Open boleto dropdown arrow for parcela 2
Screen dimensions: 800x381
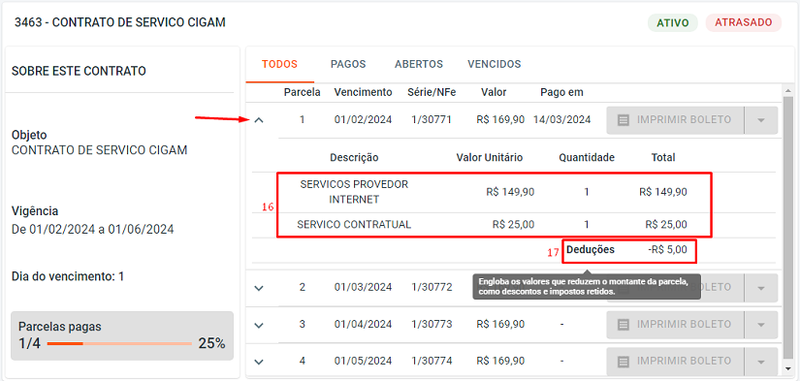click(761, 288)
